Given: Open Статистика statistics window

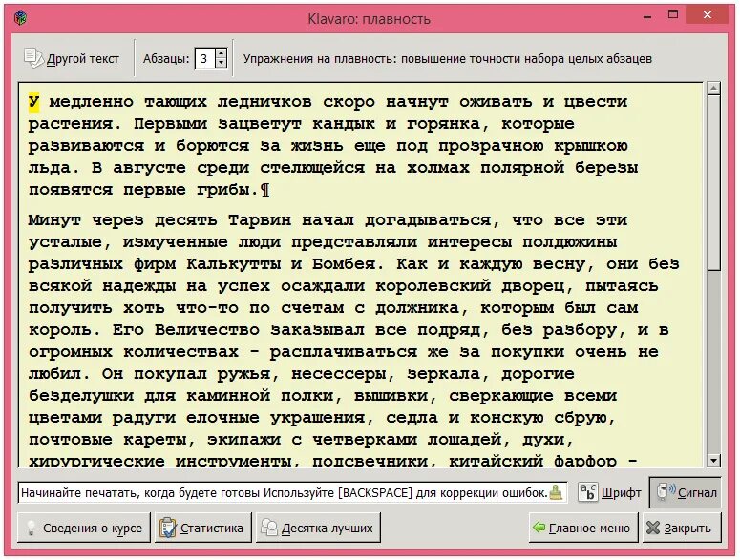Looking at the screenshot, I should click(x=203, y=528).
